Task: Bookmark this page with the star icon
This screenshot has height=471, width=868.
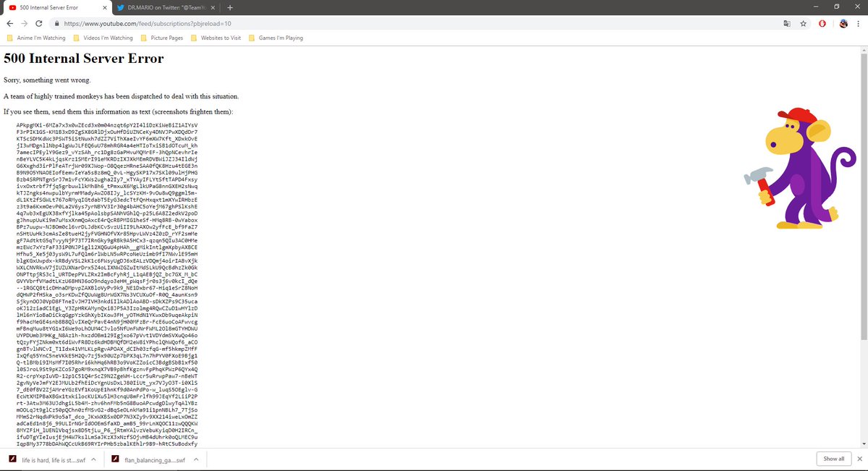Action: point(803,23)
